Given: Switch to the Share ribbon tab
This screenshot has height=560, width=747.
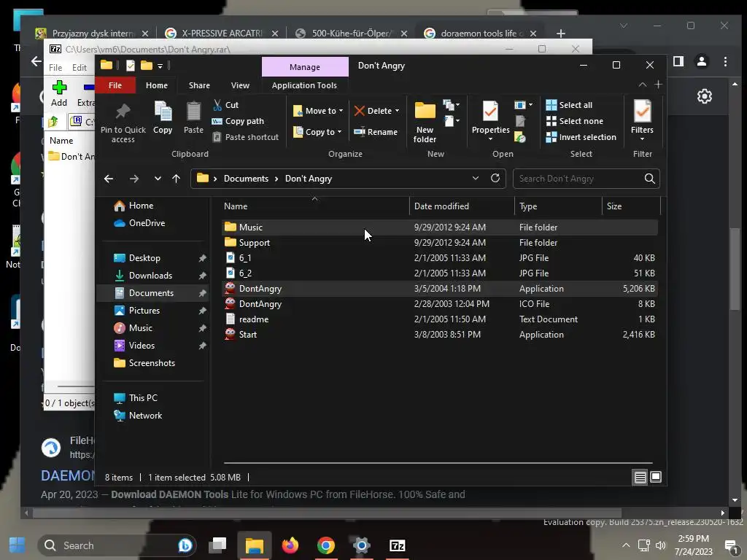Looking at the screenshot, I should pos(199,85).
